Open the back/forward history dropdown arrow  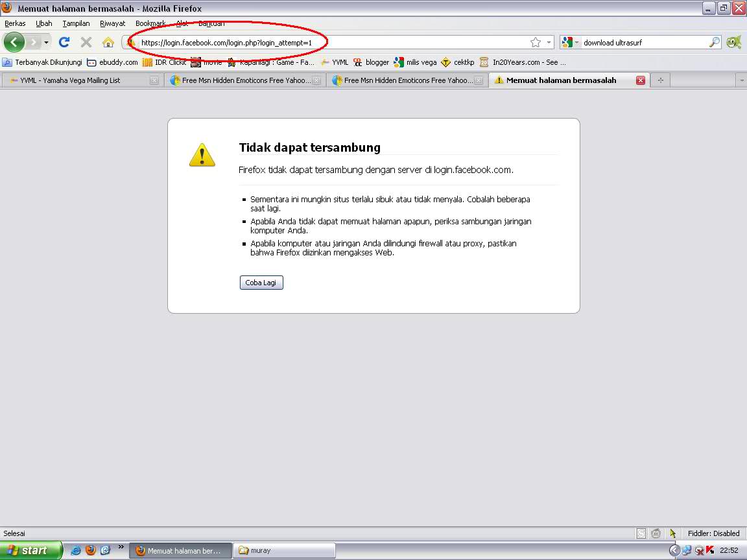pos(46,42)
